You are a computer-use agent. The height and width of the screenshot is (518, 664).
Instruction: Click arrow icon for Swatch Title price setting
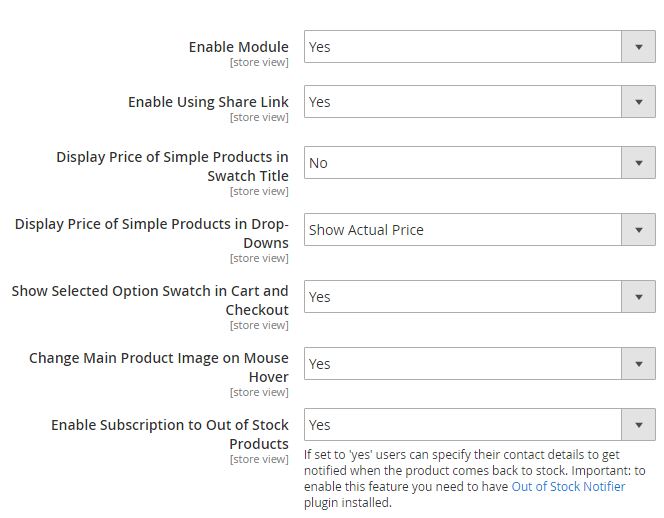[x=639, y=163]
